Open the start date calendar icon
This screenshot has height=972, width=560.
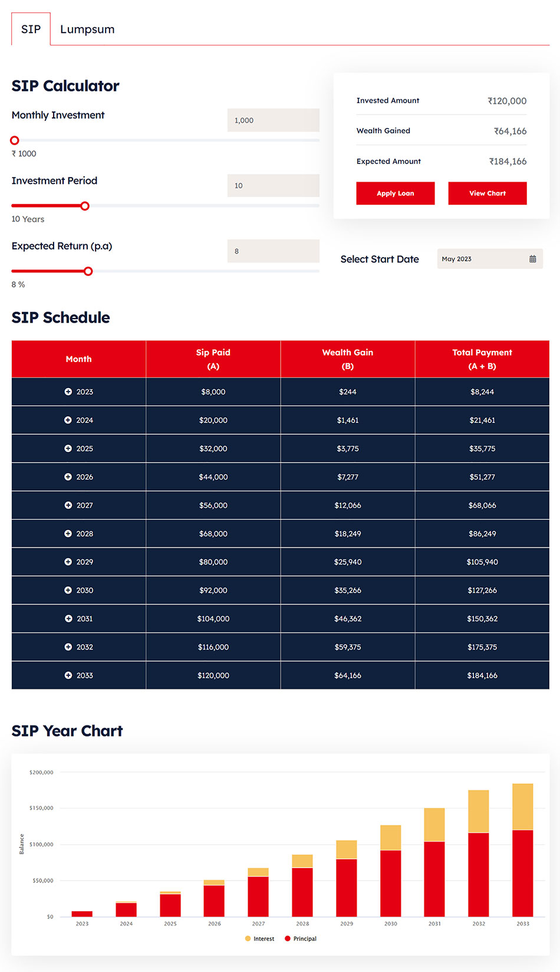coord(533,259)
